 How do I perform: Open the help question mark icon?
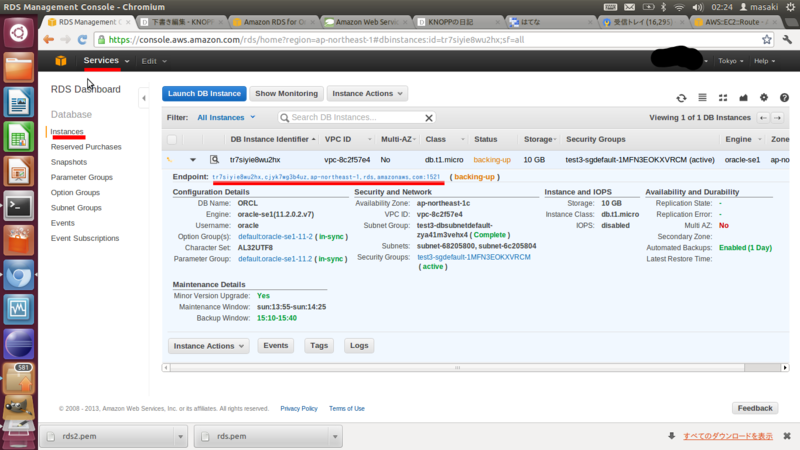pos(784,97)
